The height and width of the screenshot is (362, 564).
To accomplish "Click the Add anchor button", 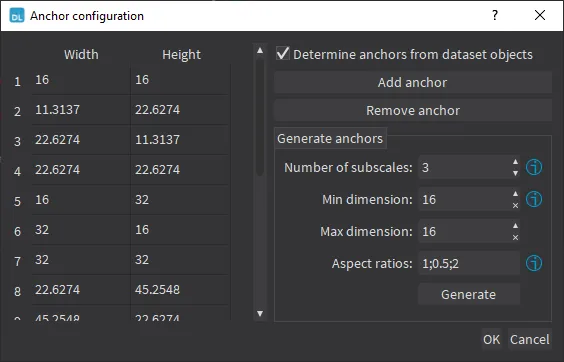I will (x=413, y=82).
